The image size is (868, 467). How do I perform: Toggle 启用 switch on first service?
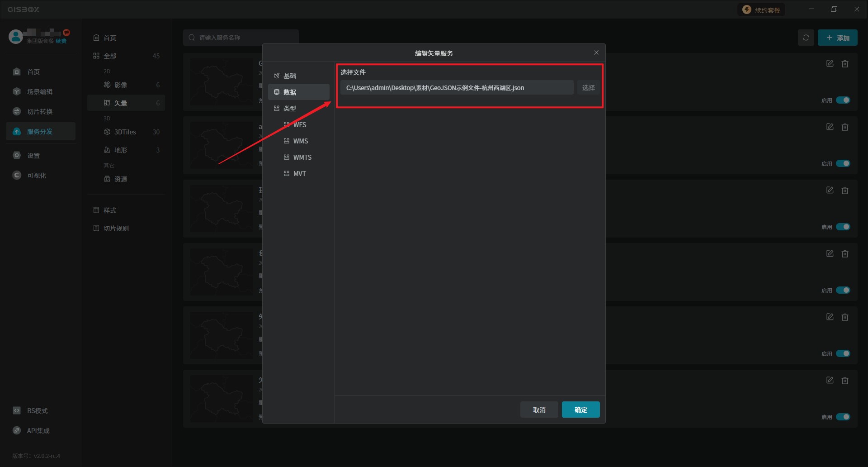[x=843, y=100]
